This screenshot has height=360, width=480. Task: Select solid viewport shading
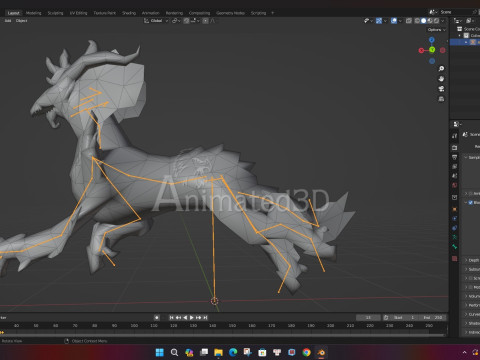pos(423,21)
